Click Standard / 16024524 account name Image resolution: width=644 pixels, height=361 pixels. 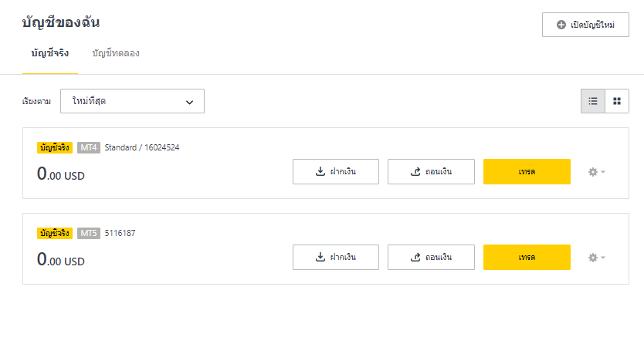pos(142,147)
